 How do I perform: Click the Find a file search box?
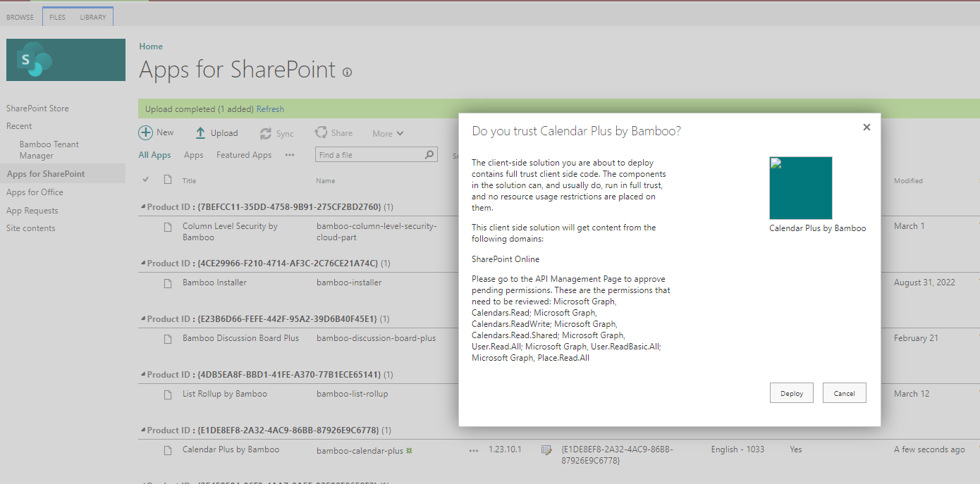pos(376,155)
